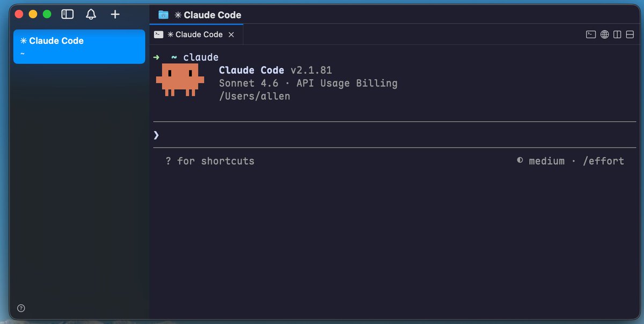Click the 'medium · /effort' status text

[576, 161]
